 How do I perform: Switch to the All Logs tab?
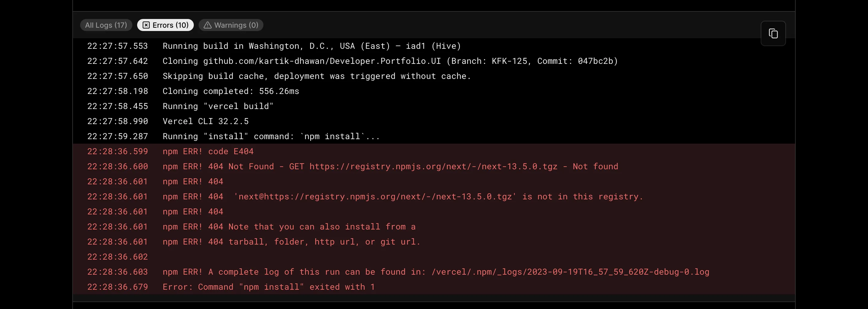(106, 25)
